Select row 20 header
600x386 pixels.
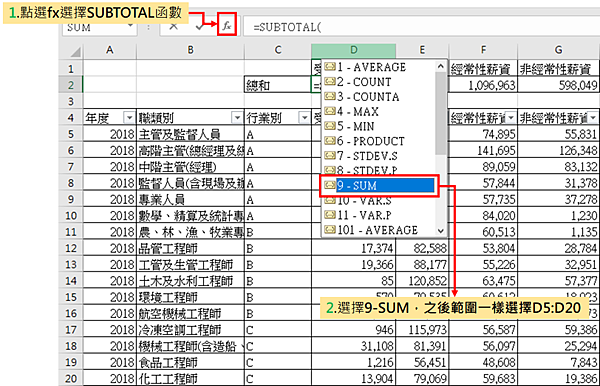point(71,379)
